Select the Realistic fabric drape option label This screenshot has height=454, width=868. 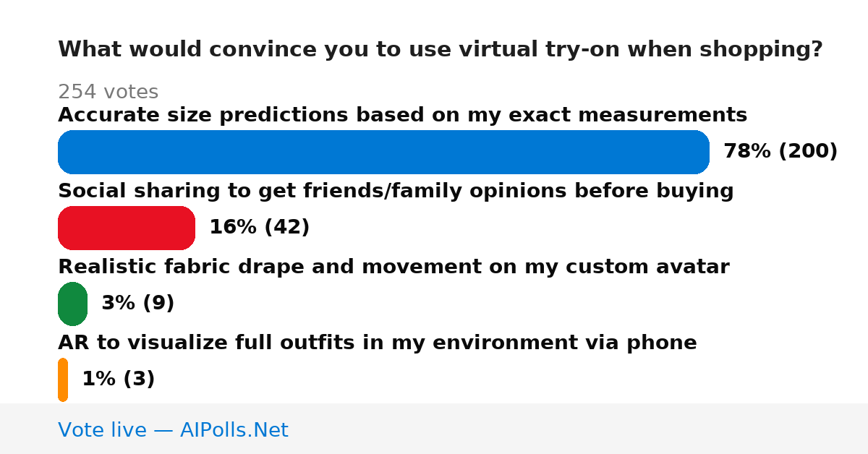coord(393,267)
